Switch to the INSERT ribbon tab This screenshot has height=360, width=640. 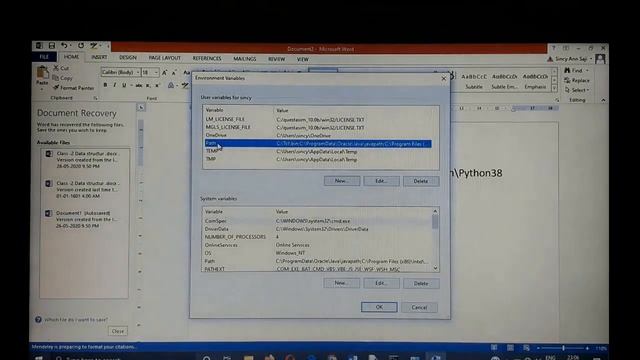point(99,57)
